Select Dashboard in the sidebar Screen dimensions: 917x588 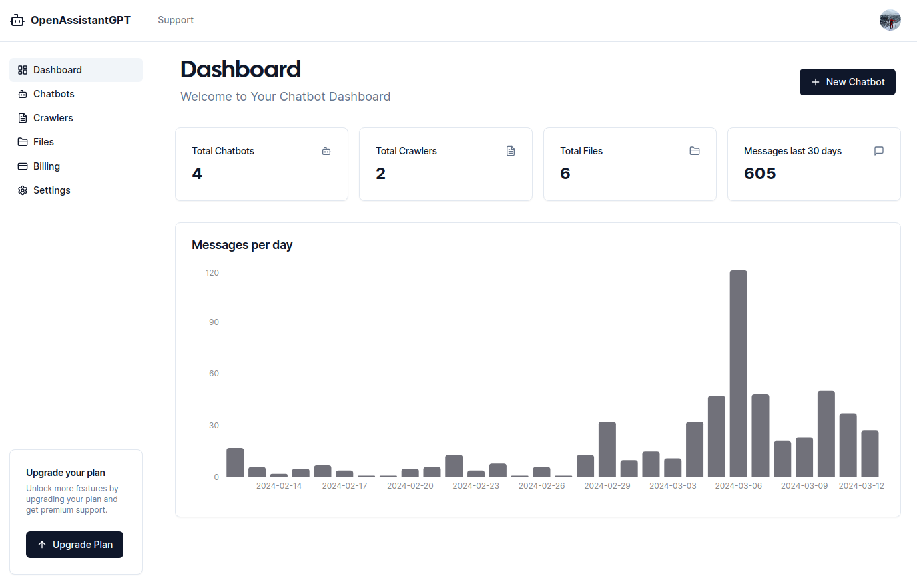tap(58, 69)
